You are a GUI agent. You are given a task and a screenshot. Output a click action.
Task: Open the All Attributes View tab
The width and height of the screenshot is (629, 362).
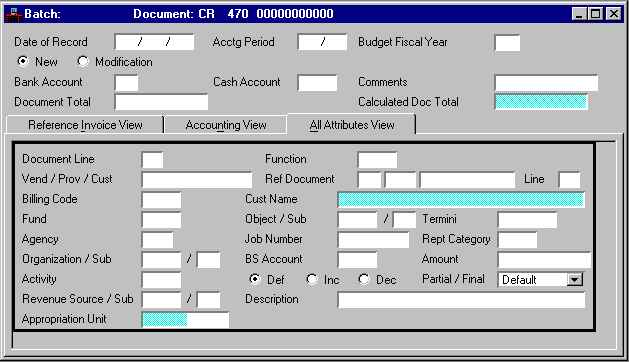point(351,124)
